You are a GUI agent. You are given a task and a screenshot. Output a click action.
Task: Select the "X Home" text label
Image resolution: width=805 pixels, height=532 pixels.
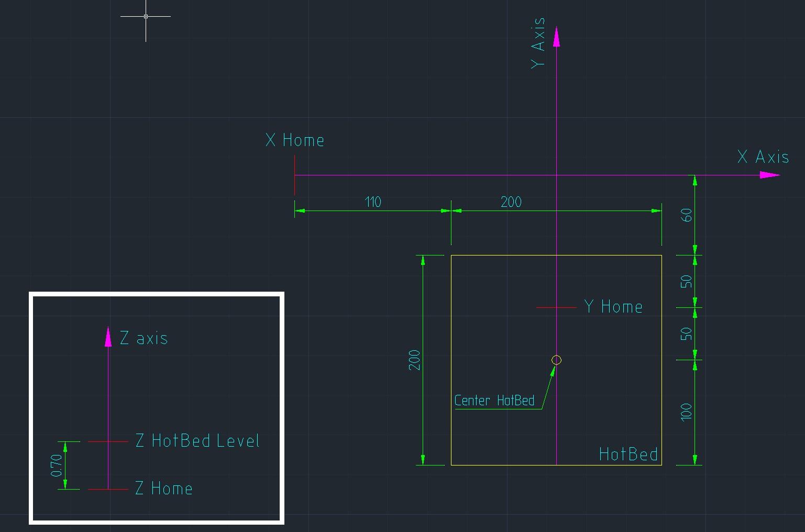coord(295,140)
